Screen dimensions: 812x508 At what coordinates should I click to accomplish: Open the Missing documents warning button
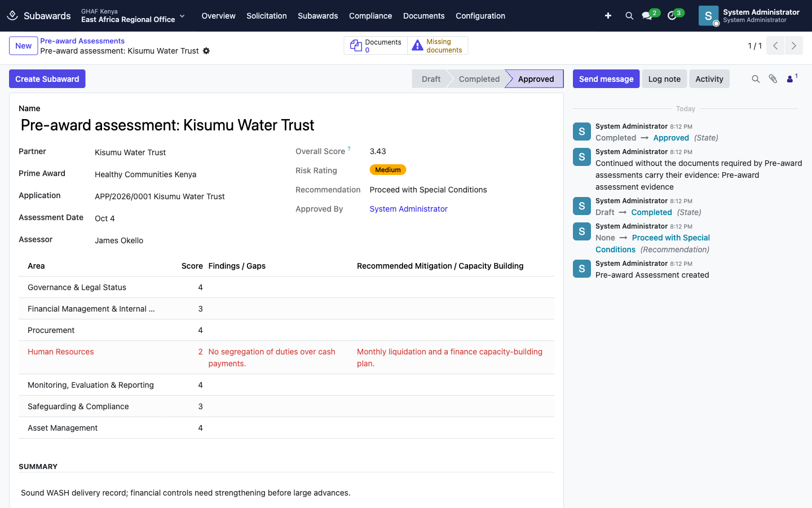[438, 46]
